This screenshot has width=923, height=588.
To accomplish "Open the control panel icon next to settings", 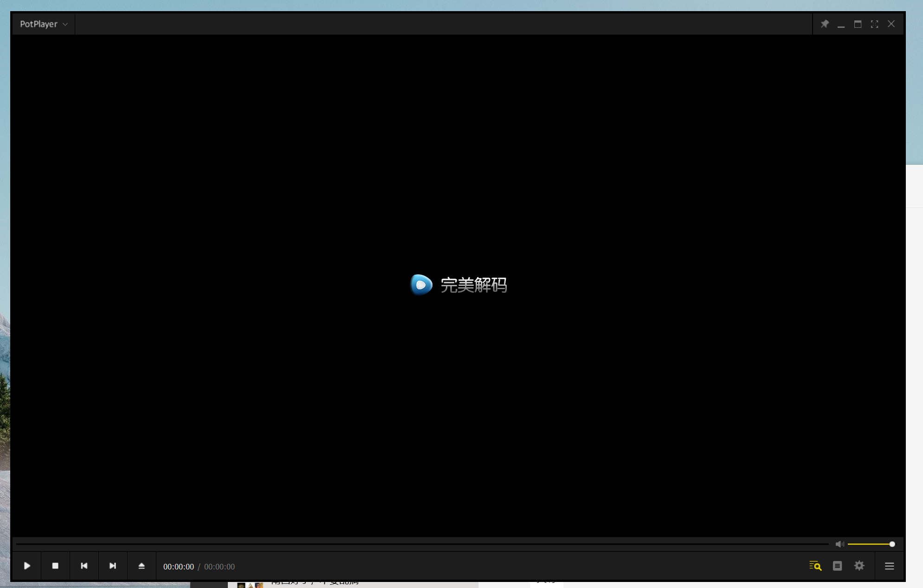I will click(x=837, y=566).
